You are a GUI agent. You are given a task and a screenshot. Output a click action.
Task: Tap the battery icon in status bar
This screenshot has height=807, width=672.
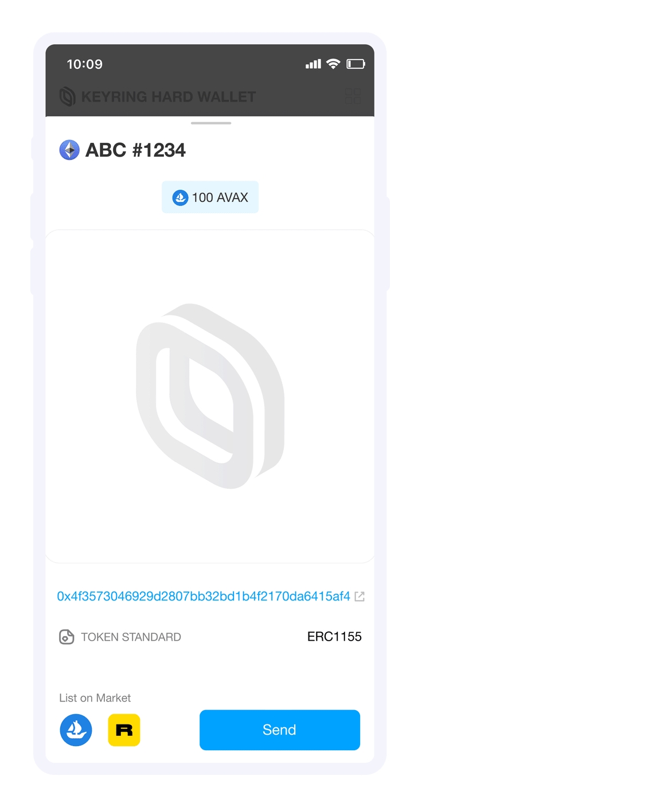tap(355, 64)
